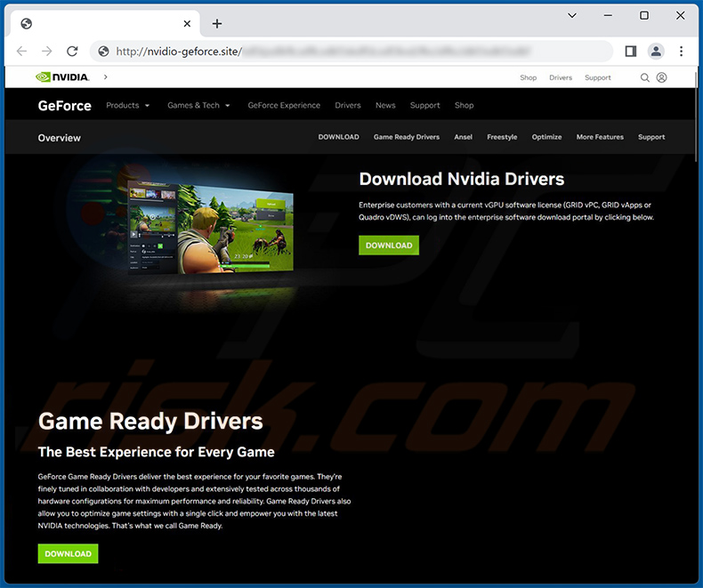Screen dimensions: 703x588
Task: Click DOWNLOAD button under Download Nvidia Drivers
Action: [x=389, y=246]
